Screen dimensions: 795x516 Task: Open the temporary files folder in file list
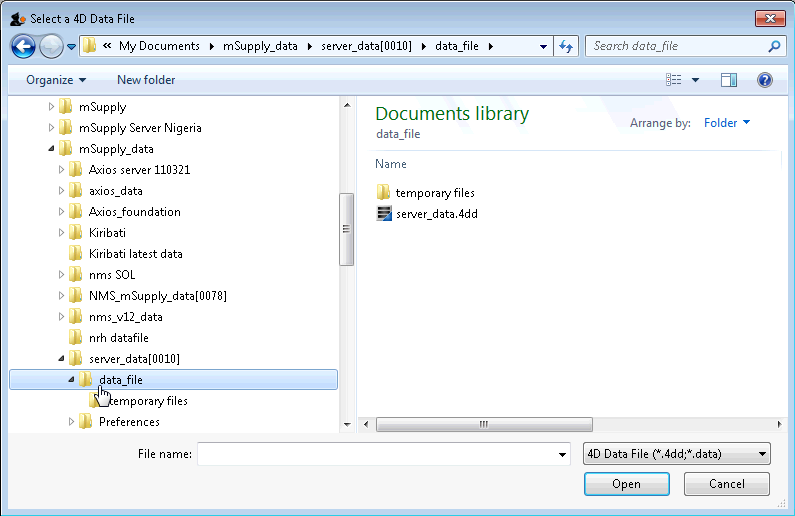click(x=434, y=192)
